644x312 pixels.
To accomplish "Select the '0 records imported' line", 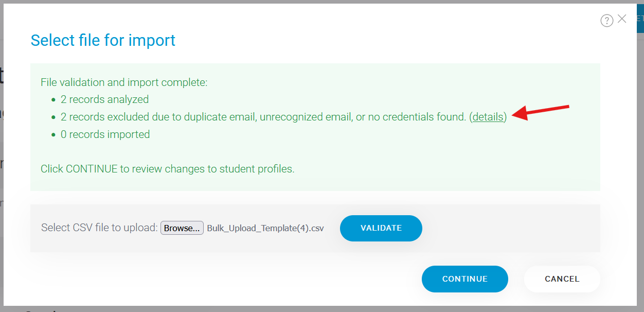I will click(x=105, y=134).
